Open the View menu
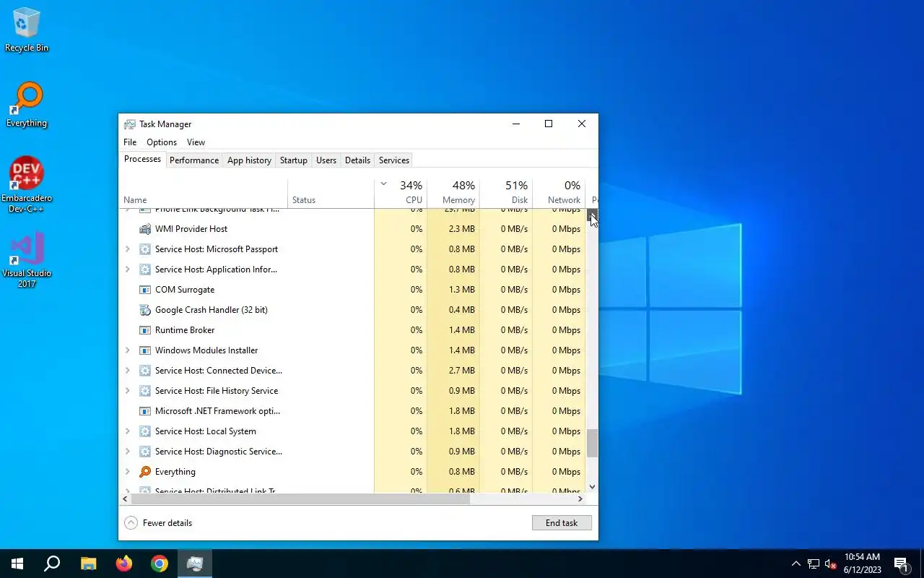924x578 pixels. coord(196,142)
